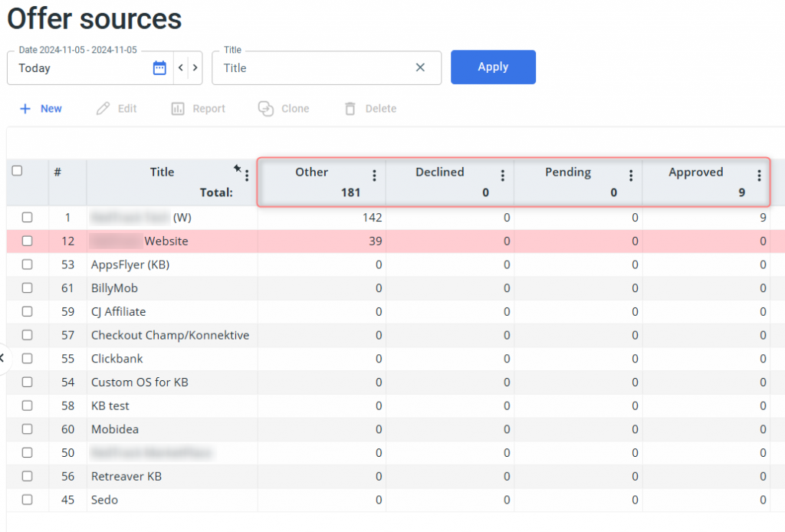785x532 pixels.
Task: Toggle the select-all checkbox in the table header
Action: coord(17,172)
